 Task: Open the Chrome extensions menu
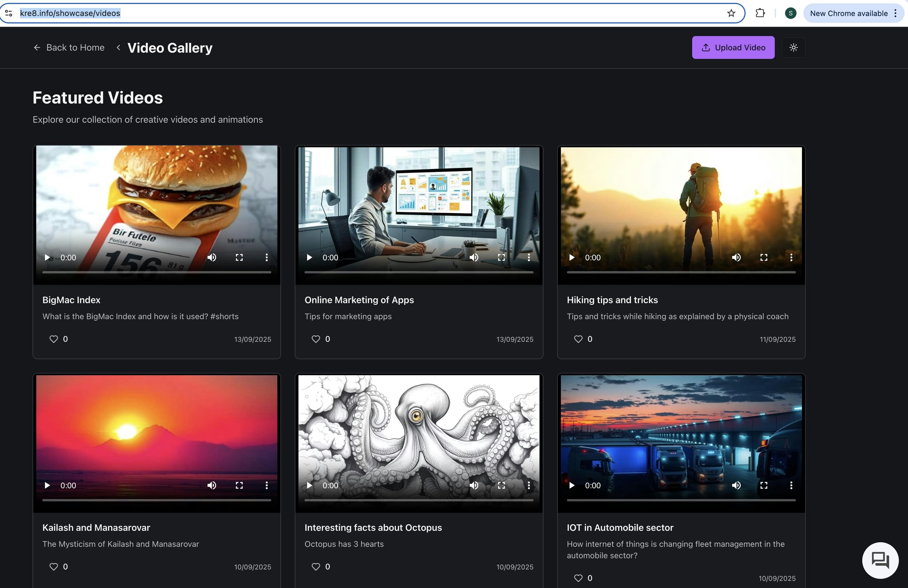pyautogui.click(x=760, y=13)
